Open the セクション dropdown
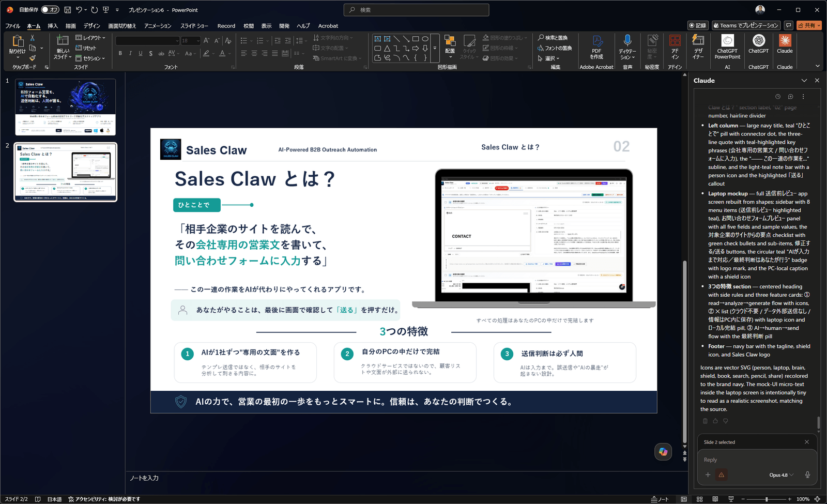Screen dimensions: 827x504 (x=90, y=58)
